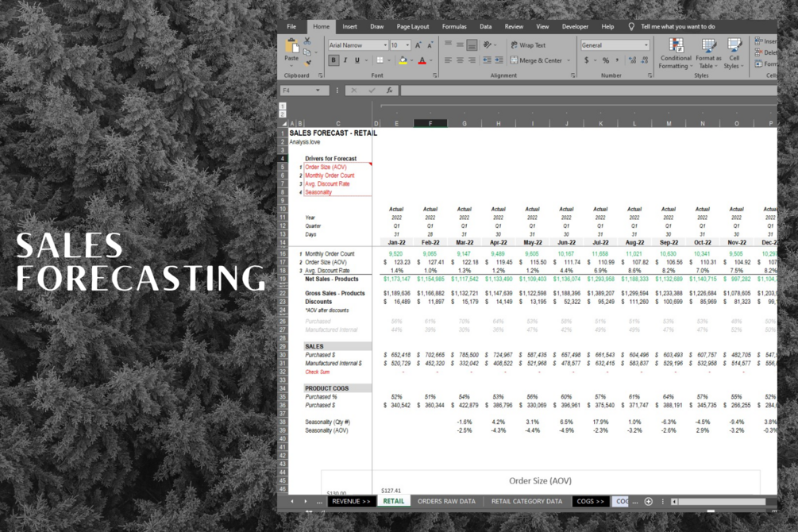Apply the red font color A
The height and width of the screenshot is (532, 798).
pyautogui.click(x=422, y=60)
